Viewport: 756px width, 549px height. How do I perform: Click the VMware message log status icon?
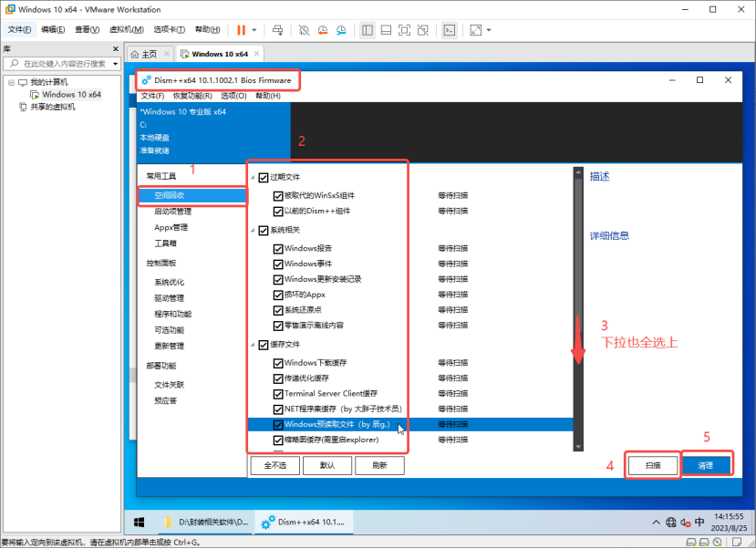coord(737,543)
